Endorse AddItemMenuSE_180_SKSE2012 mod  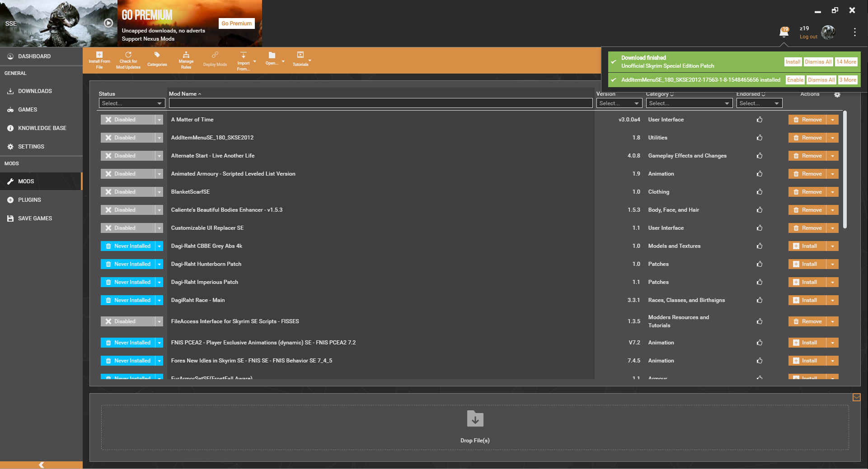point(760,138)
